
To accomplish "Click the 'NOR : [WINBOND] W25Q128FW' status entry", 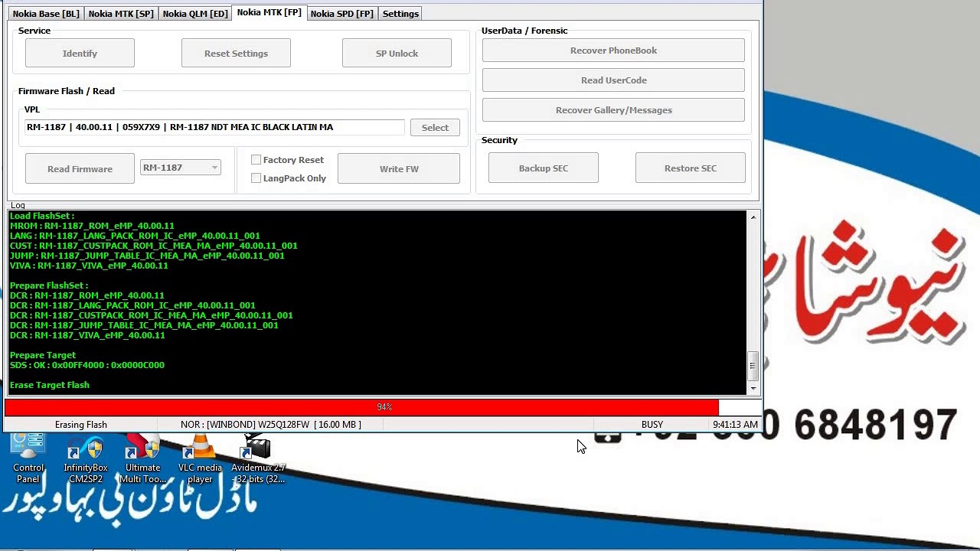I will coord(271,425).
